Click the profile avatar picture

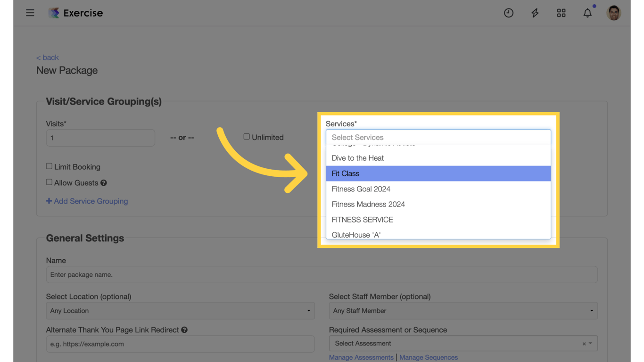pos(614,13)
